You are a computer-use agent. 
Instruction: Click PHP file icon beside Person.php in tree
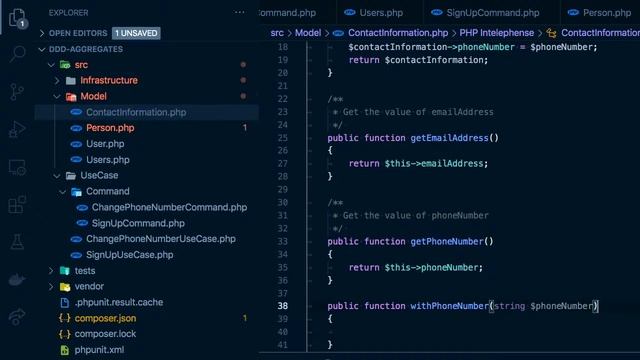76,128
